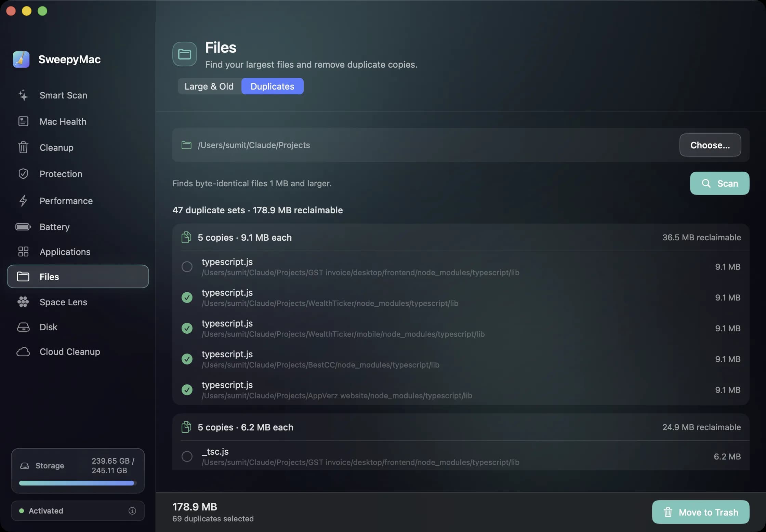Click Move to Trash button
This screenshot has width=766, height=532.
click(x=701, y=512)
